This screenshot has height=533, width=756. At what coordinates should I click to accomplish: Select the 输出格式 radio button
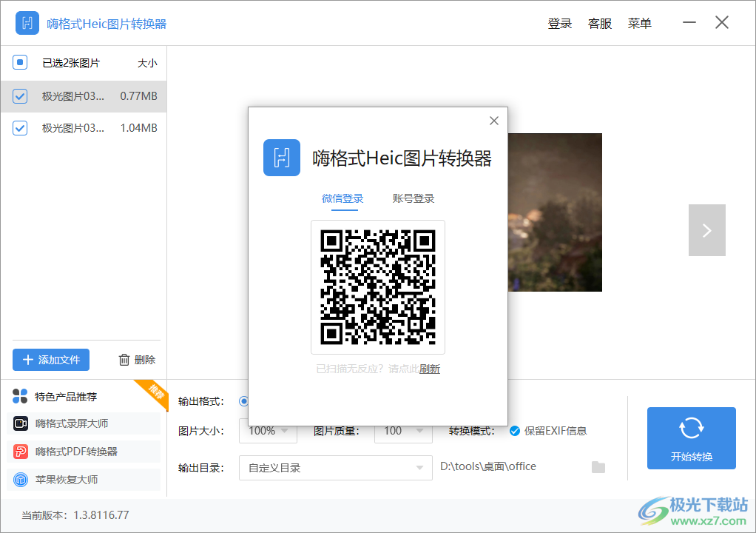coord(244,400)
